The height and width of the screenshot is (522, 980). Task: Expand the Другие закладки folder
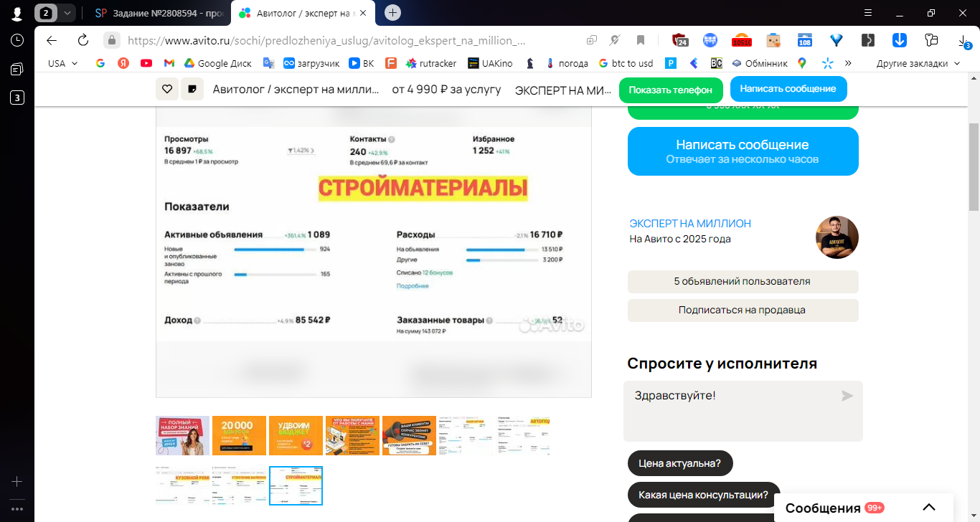click(918, 63)
